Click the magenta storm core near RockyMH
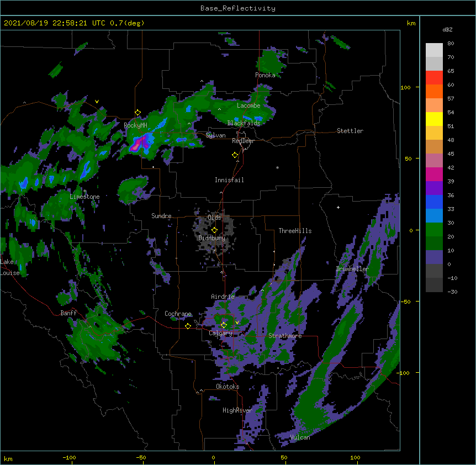This screenshot has width=476, height=465. [136, 145]
